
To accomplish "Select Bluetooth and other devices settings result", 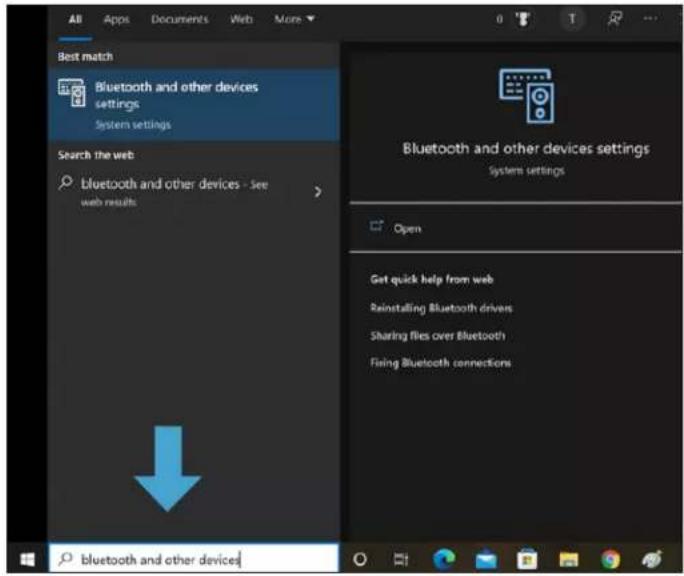I will [x=194, y=104].
